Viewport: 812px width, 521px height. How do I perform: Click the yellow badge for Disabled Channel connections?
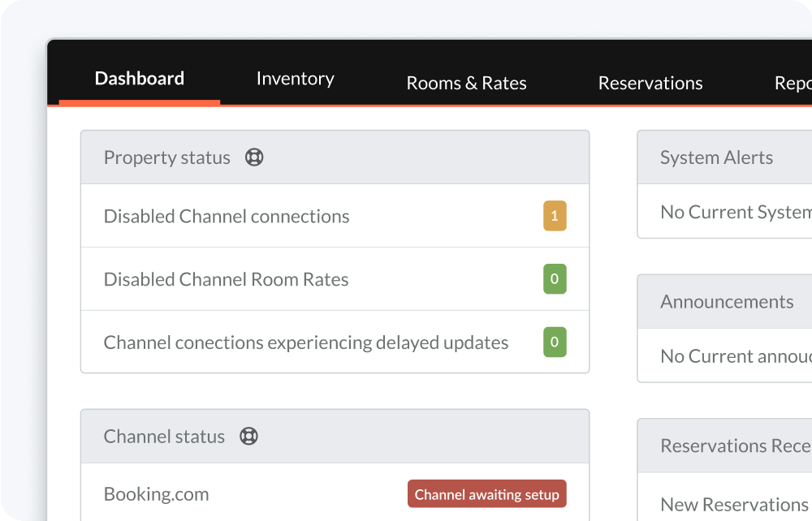coord(555,216)
